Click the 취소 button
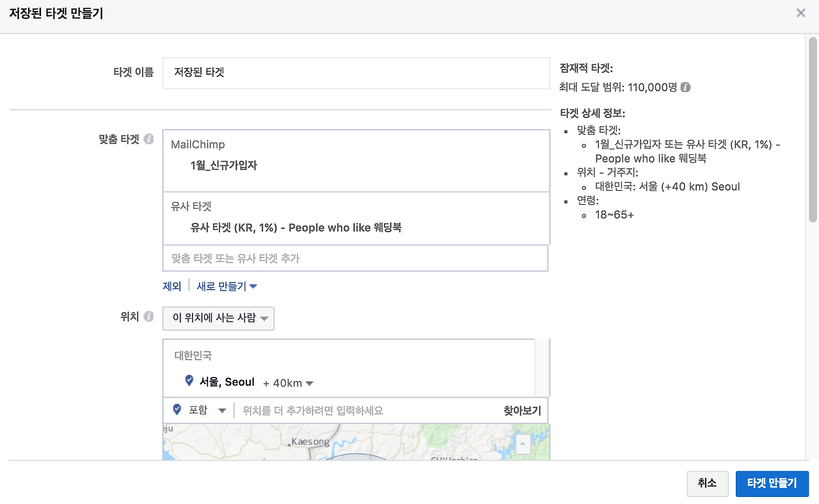Image resolution: width=819 pixels, height=504 pixels. tap(707, 484)
